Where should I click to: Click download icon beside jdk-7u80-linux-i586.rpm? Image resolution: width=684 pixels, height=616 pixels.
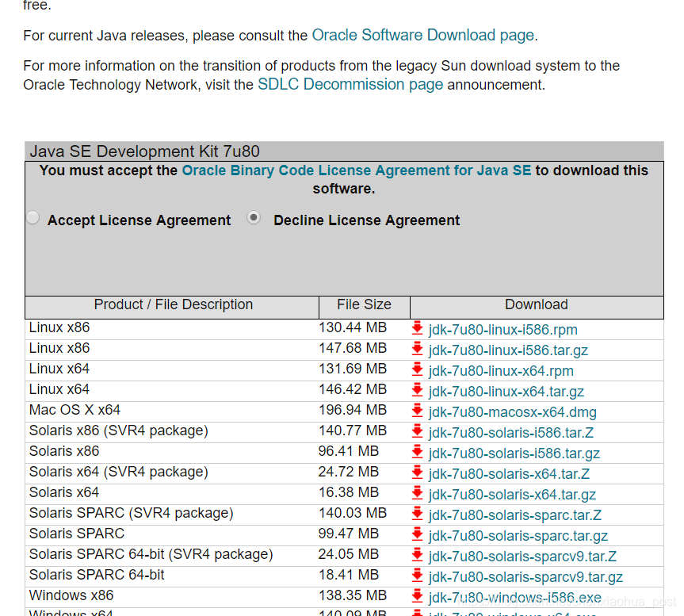click(418, 328)
